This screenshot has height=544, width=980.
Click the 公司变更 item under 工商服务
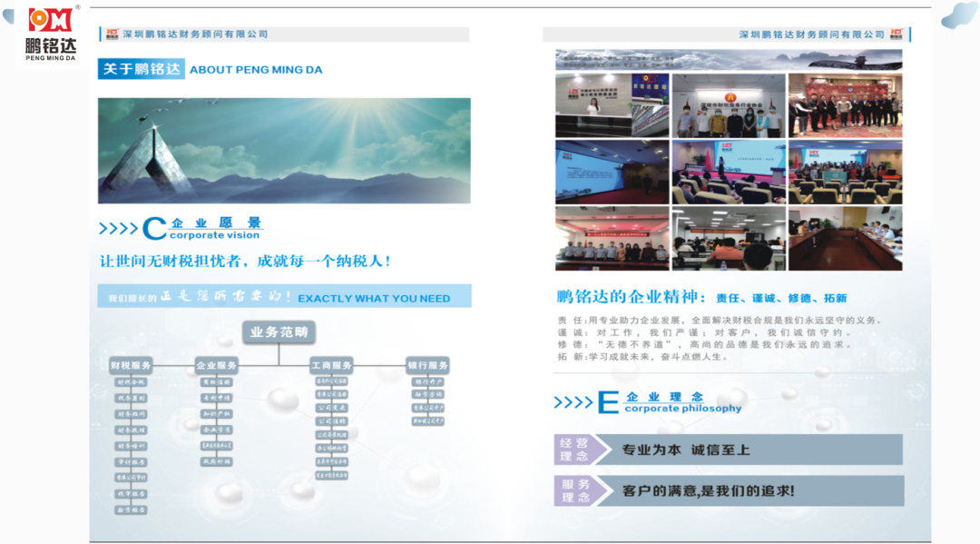[x=331, y=408]
